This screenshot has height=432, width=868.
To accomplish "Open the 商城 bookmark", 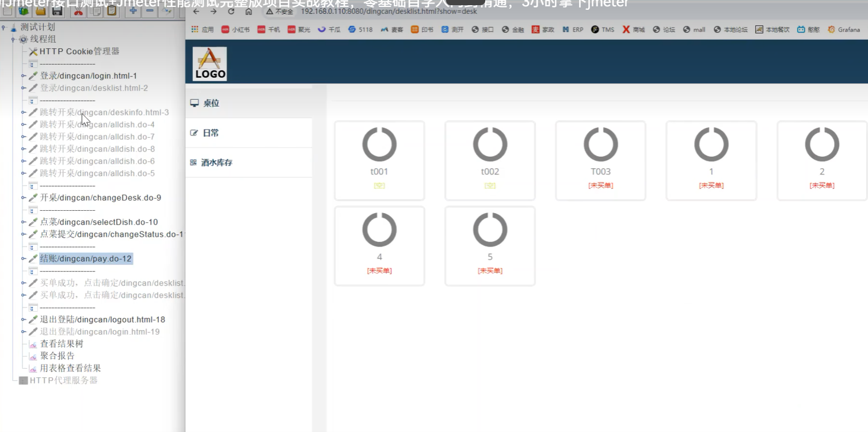I will tap(634, 29).
